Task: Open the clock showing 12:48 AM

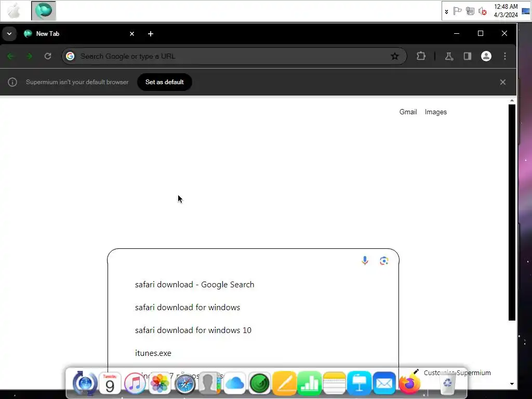Action: tap(506, 11)
